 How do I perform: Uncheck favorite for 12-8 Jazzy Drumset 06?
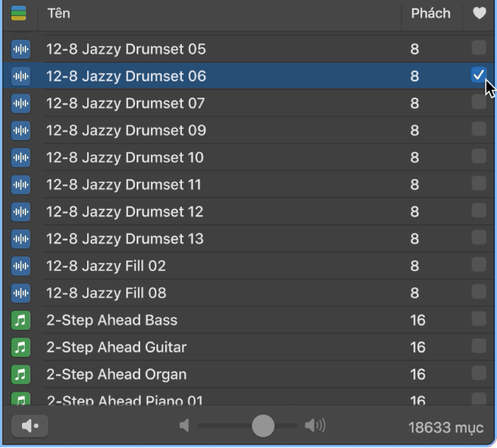click(479, 75)
